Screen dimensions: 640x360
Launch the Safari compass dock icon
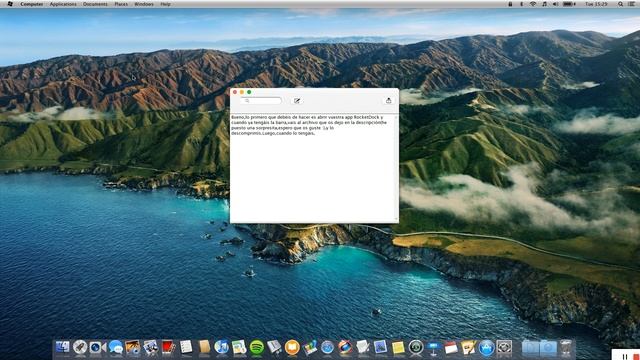[x=327, y=347]
